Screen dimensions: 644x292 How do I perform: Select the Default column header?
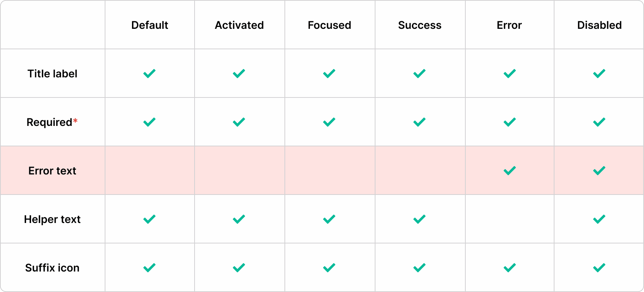tap(150, 25)
